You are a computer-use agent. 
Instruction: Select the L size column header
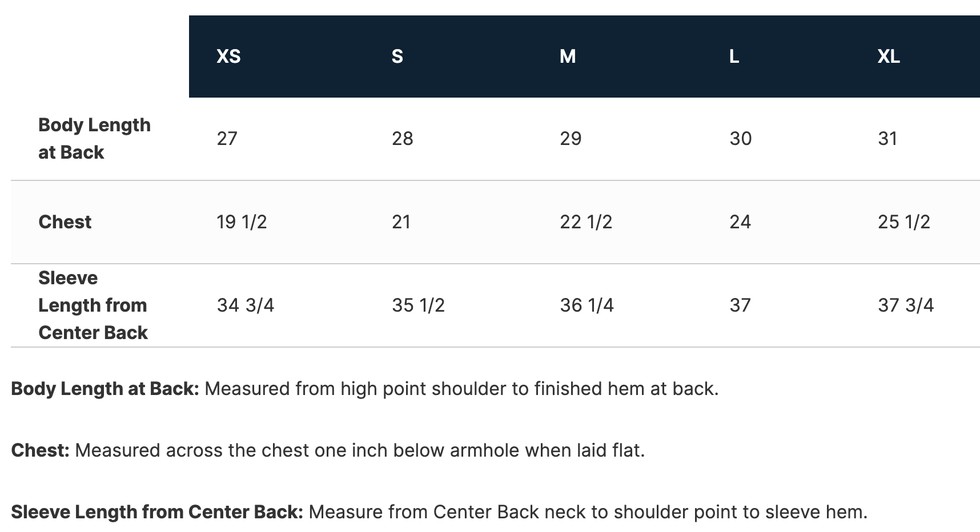pos(734,56)
